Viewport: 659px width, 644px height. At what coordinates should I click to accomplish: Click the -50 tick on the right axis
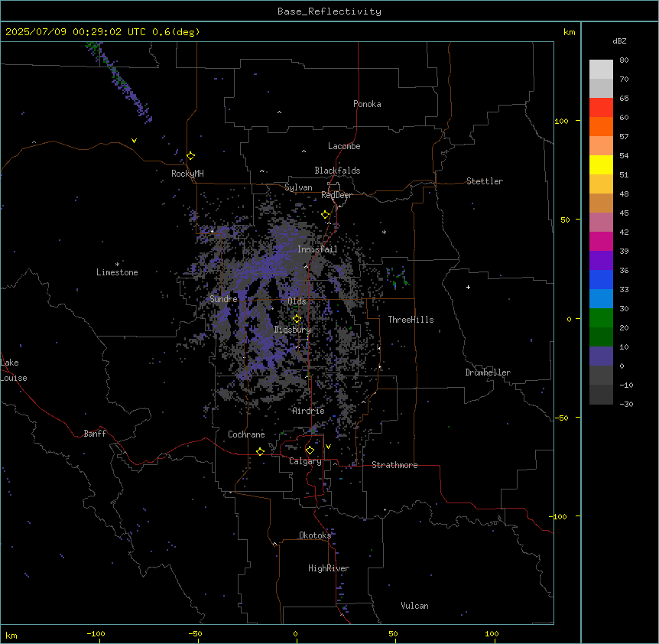tap(561, 418)
